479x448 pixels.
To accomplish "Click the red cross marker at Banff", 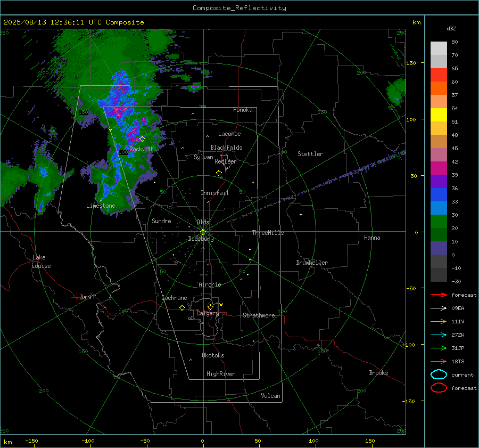I will (x=76, y=297).
